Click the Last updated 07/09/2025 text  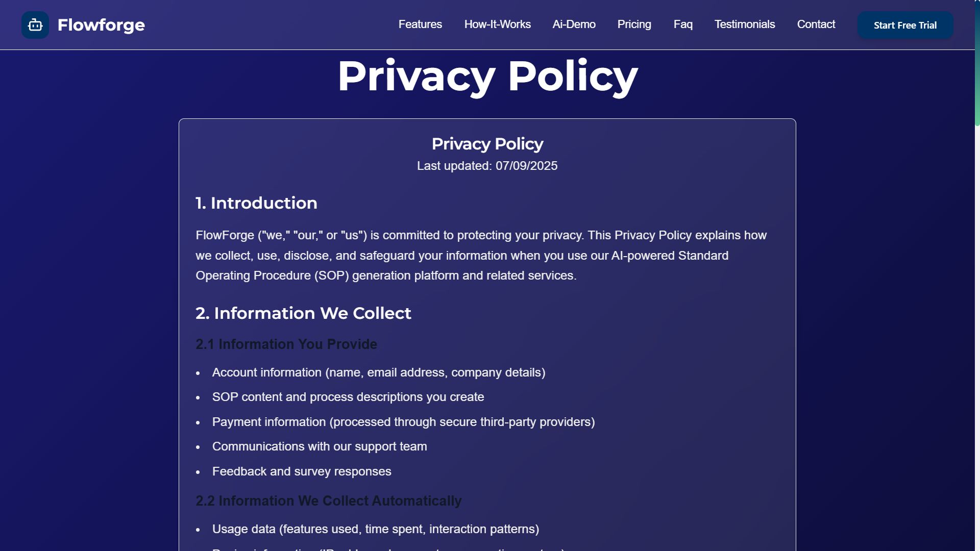(487, 166)
